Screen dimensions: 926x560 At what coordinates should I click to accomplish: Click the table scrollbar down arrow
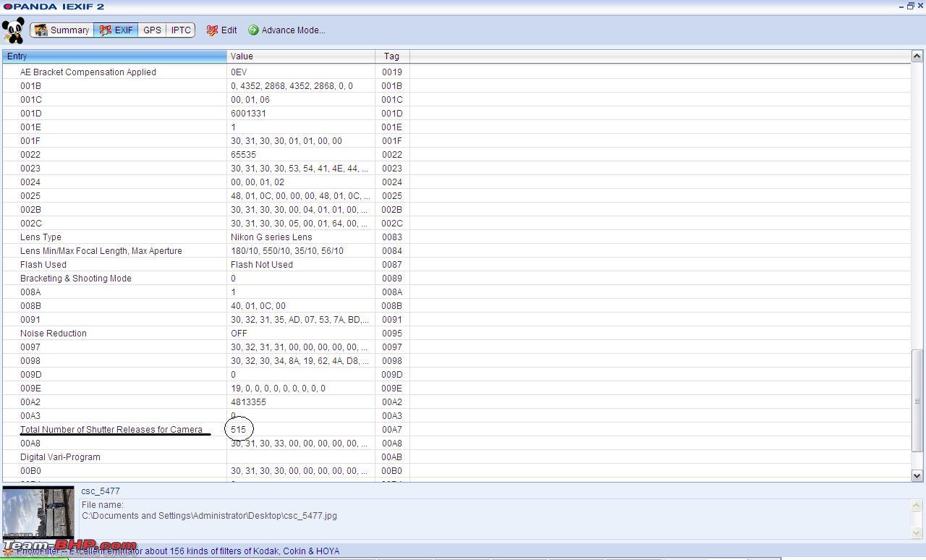917,475
